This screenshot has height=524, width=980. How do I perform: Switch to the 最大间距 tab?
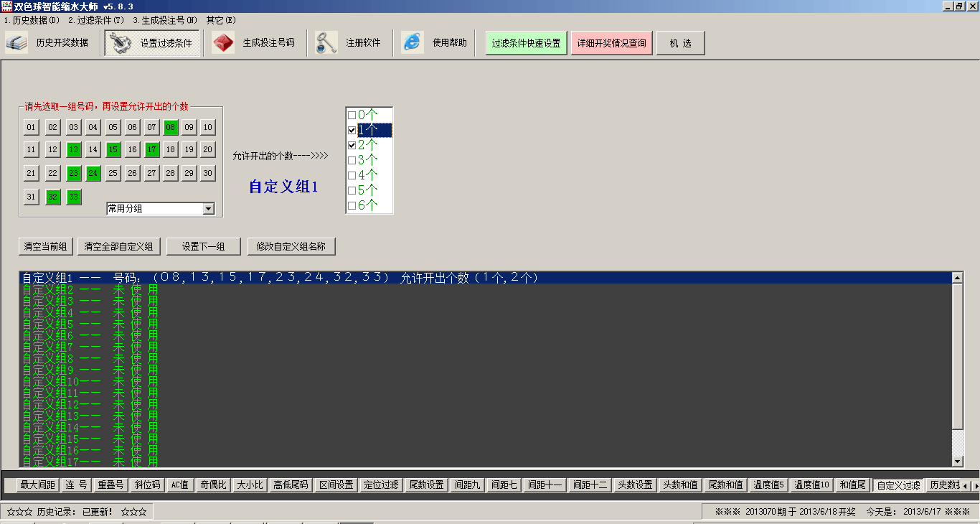point(37,485)
